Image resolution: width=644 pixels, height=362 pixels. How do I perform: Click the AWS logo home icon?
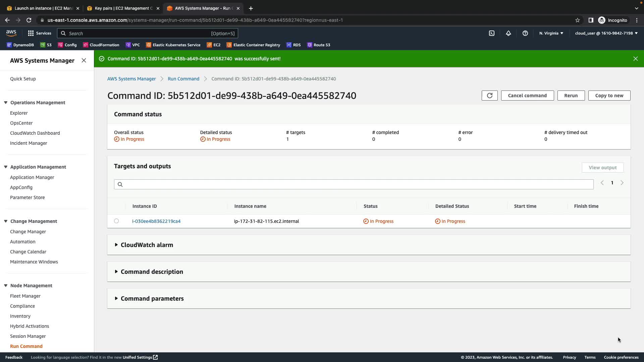[11, 33]
